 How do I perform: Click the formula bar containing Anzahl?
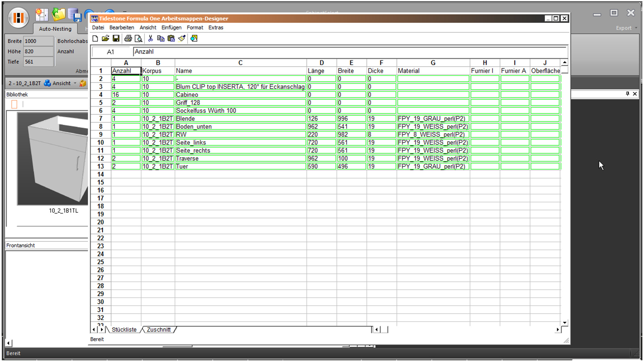coord(350,52)
